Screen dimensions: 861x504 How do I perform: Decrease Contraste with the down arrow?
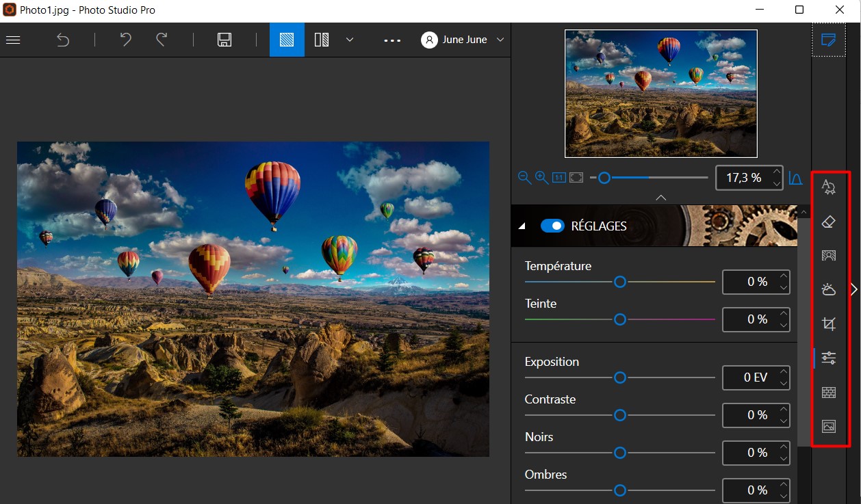pos(783,421)
